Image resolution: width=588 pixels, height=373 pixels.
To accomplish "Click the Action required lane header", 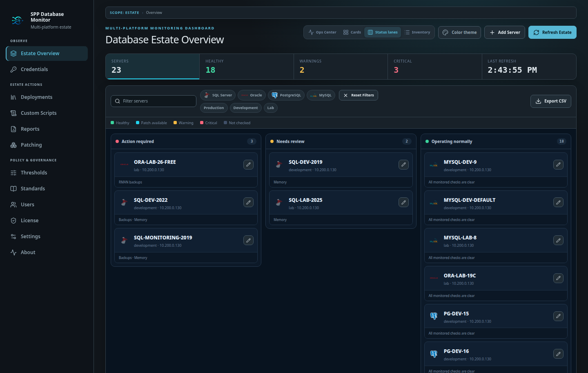I will 186,141.
